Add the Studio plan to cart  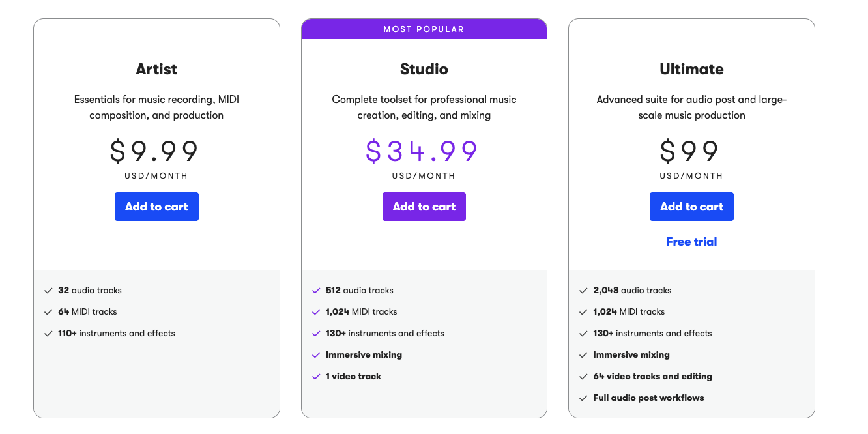[x=424, y=207]
